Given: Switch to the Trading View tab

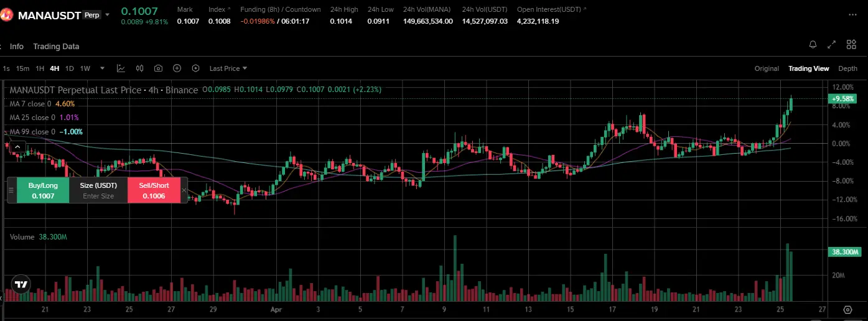Looking at the screenshot, I should click(808, 68).
